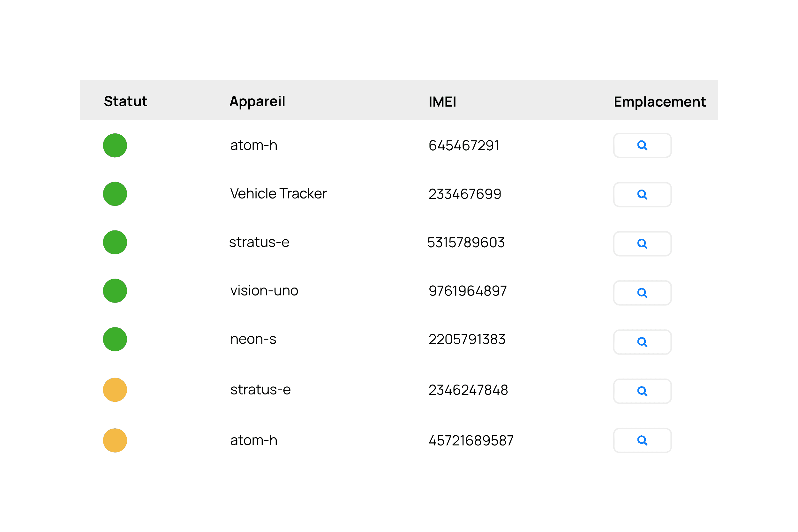This screenshot has width=798, height=532.
Task: Click green status dot for neon-s
Action: pos(115,339)
